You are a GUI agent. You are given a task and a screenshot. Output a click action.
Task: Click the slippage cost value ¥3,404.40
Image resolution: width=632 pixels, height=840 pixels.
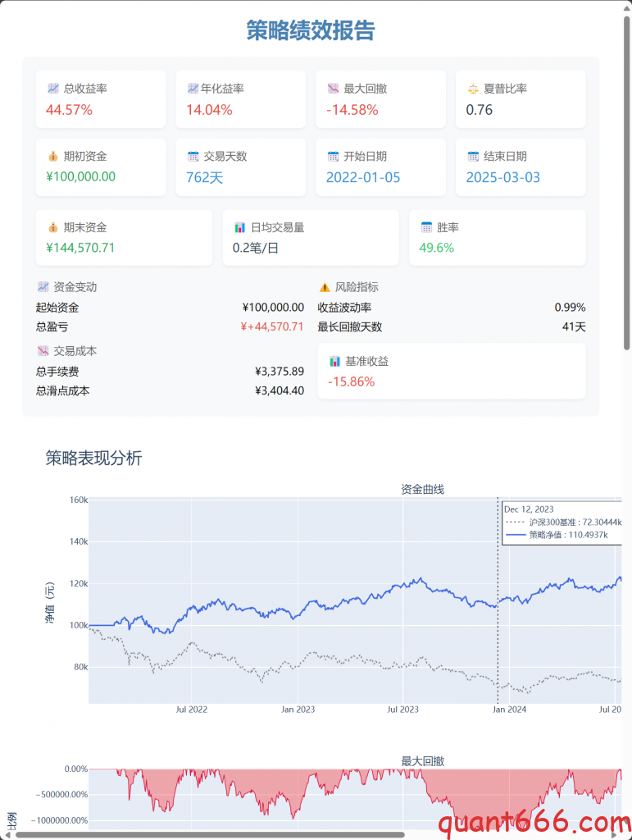tap(280, 390)
